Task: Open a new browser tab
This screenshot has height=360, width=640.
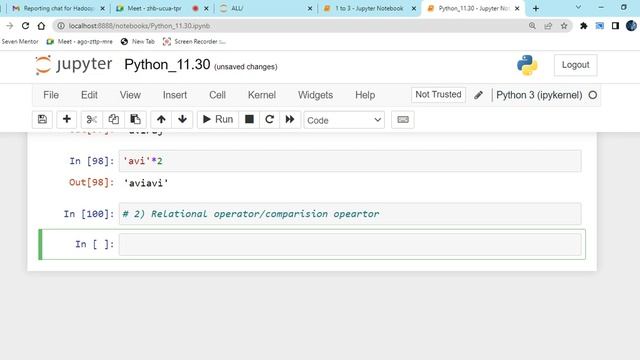Action: point(536,8)
